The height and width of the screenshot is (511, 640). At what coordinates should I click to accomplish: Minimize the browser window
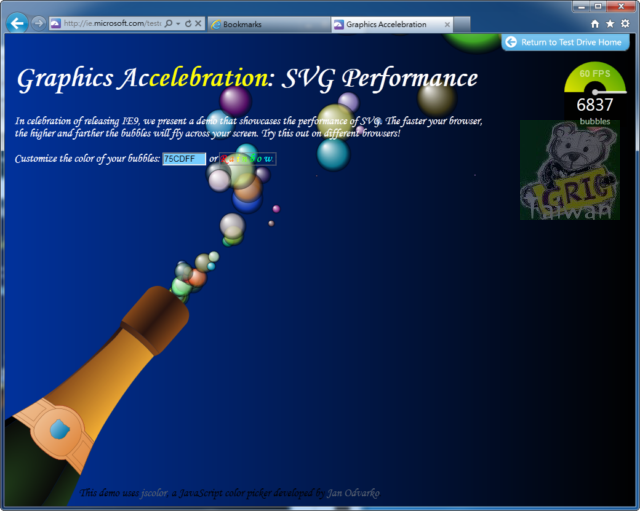(x=582, y=7)
